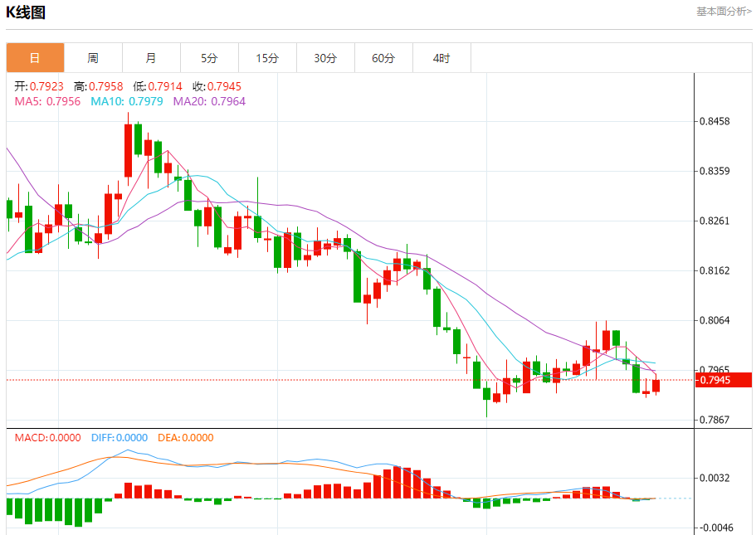Image resolution: width=756 pixels, height=535 pixels.
Task: Click the 0.8162 price axis label
Action: (x=715, y=271)
